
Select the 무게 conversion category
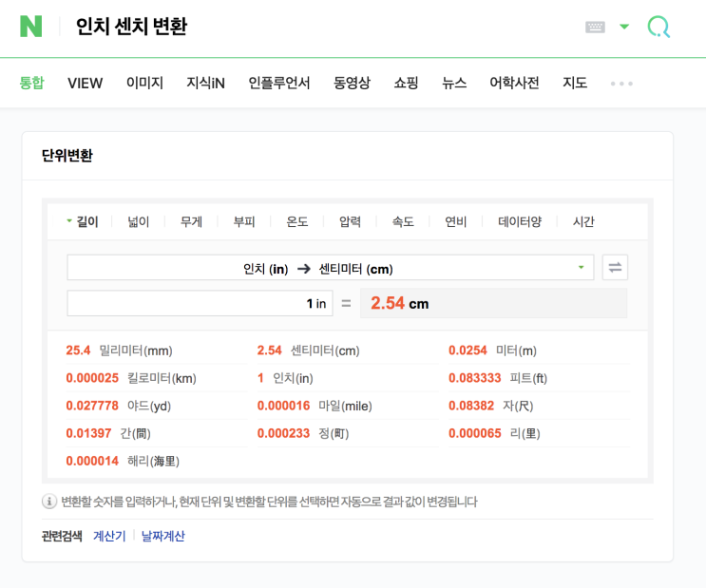tap(191, 221)
